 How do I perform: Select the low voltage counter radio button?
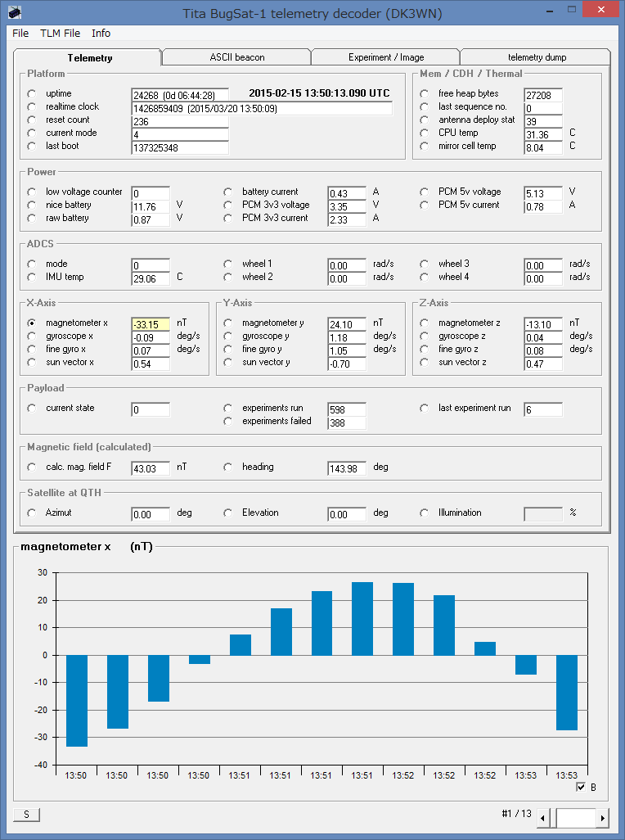[x=32, y=192]
